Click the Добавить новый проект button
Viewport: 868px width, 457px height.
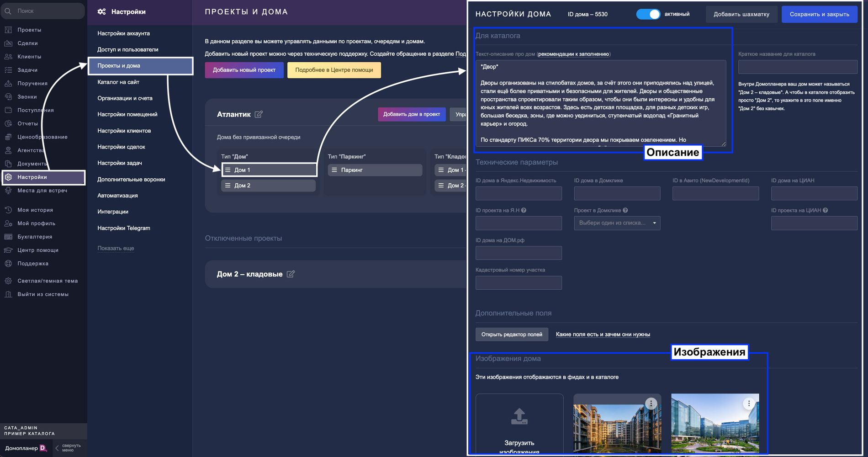point(244,70)
